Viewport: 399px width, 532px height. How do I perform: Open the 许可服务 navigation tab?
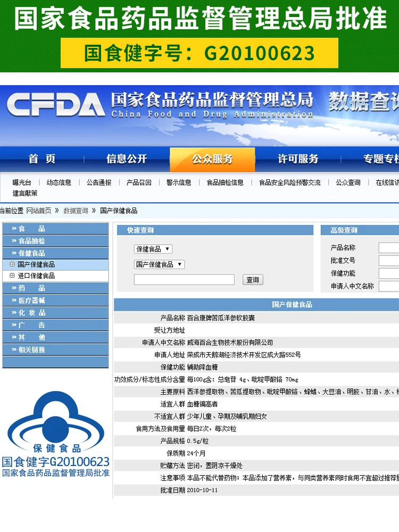pos(298,159)
